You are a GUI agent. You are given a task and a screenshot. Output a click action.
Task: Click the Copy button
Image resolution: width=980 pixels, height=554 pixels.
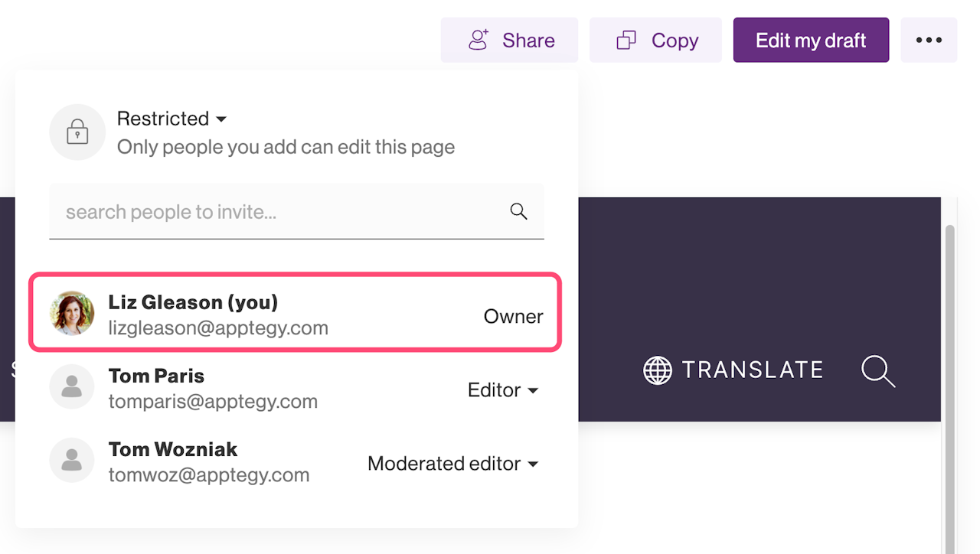pos(655,41)
